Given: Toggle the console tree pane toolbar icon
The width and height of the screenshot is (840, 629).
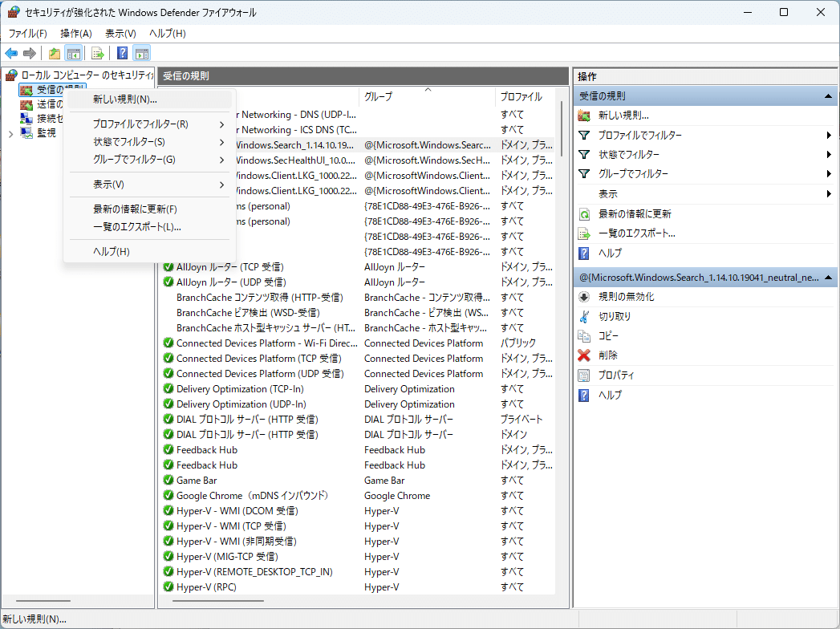Looking at the screenshot, I should click(x=73, y=53).
